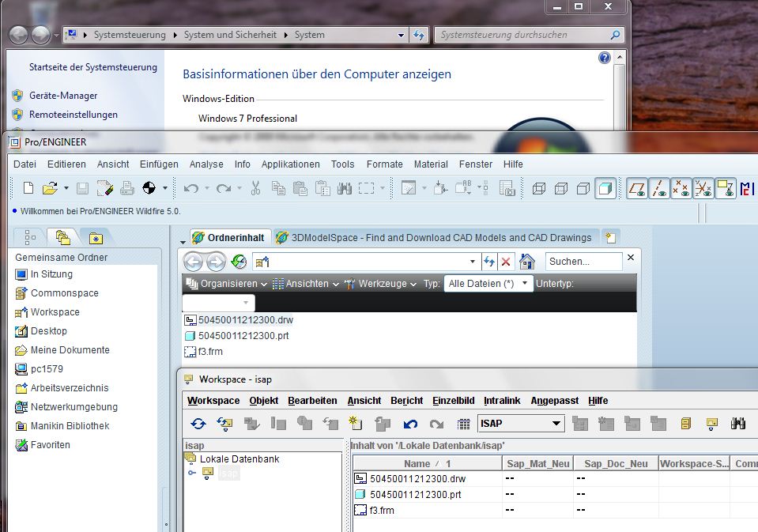Toggle datum axes display
The width and height of the screenshot is (758, 532).
(x=659, y=188)
